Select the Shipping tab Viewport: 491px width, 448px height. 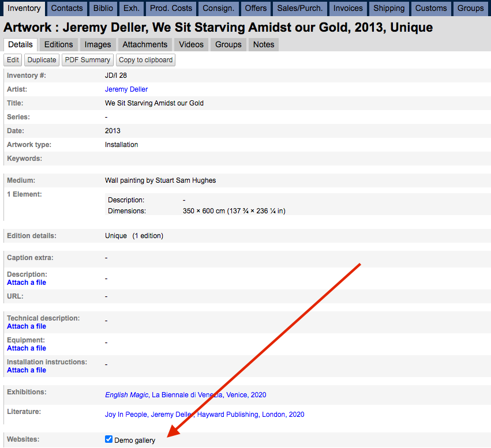pyautogui.click(x=389, y=8)
